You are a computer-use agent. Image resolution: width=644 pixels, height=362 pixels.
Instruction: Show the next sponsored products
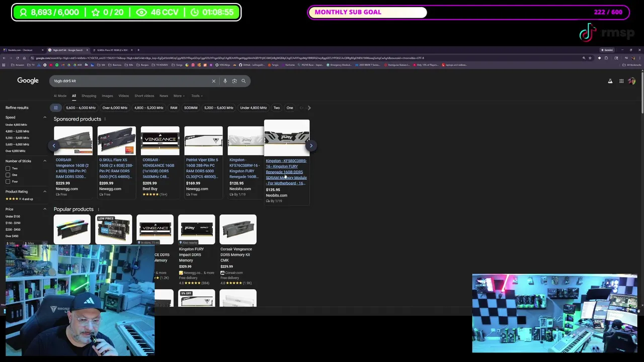coord(311,146)
